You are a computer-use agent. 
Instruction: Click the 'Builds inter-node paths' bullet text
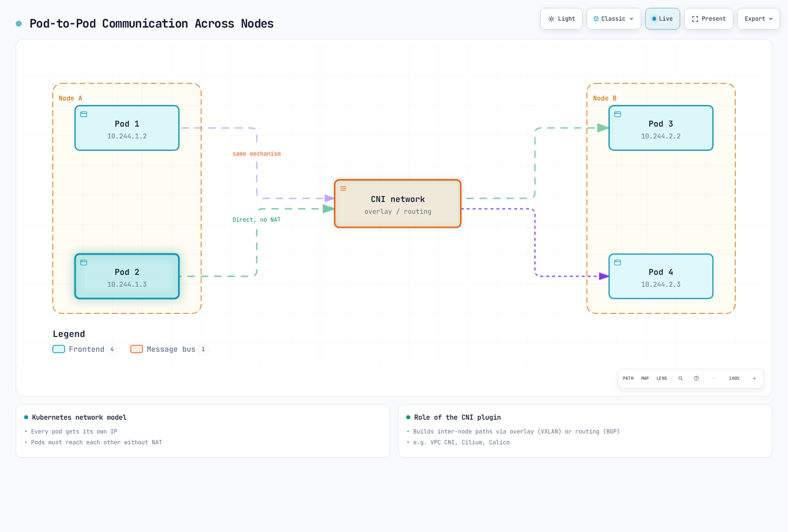pyautogui.click(x=517, y=432)
